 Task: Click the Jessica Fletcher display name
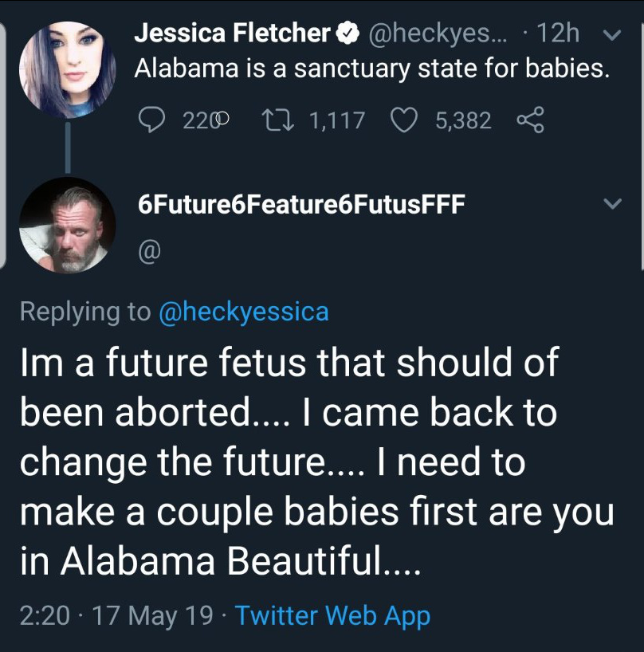tap(233, 33)
